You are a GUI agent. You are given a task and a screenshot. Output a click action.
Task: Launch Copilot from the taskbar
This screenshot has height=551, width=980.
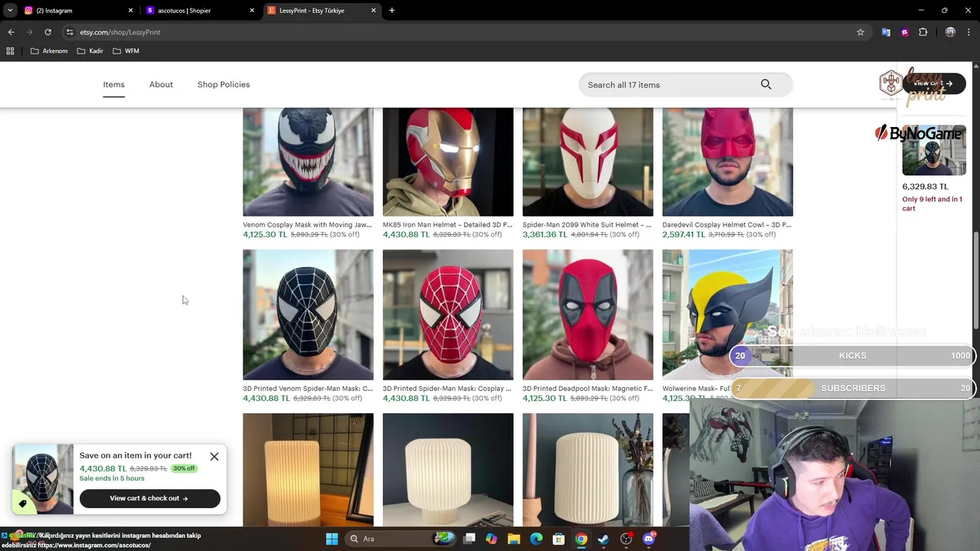pyautogui.click(x=492, y=539)
